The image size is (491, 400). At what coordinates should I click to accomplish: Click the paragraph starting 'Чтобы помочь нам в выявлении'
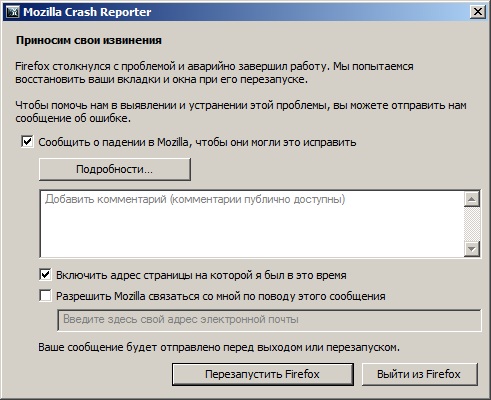click(241, 112)
